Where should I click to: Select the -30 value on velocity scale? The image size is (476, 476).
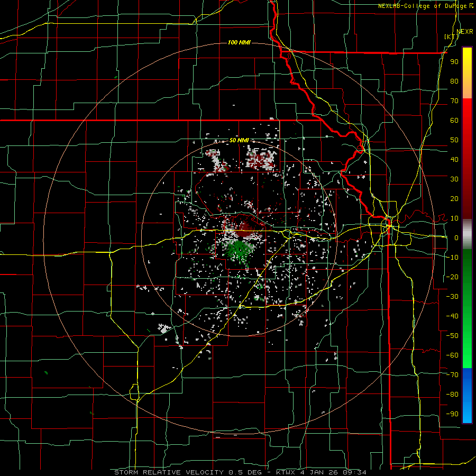[452, 297]
